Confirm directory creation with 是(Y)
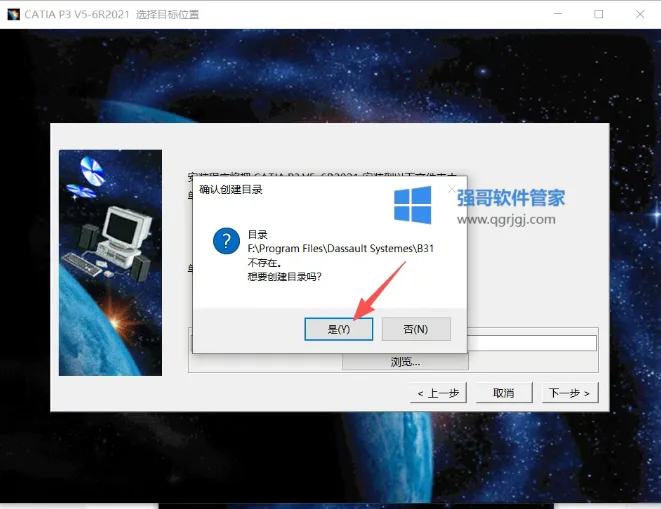Screen dimensions: 661x509 (x=339, y=329)
